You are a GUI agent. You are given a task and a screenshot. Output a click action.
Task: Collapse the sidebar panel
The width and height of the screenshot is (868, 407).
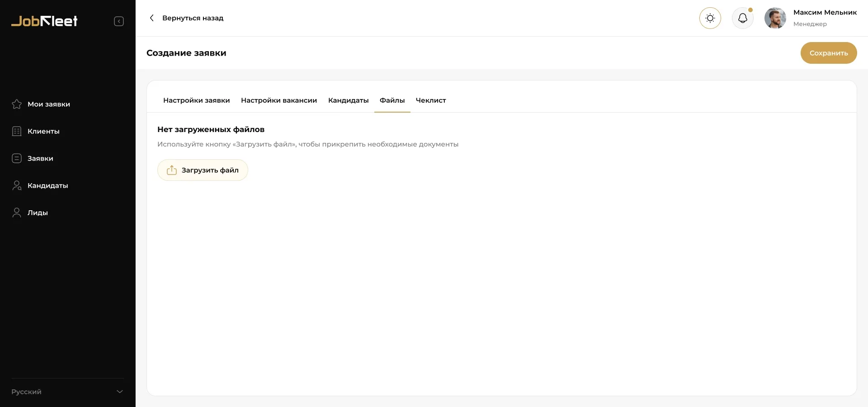click(119, 21)
